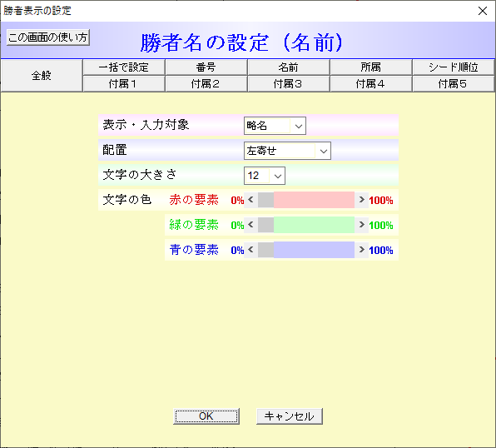Click the blue element slider left arrow
496x448 pixels.
[x=250, y=250]
